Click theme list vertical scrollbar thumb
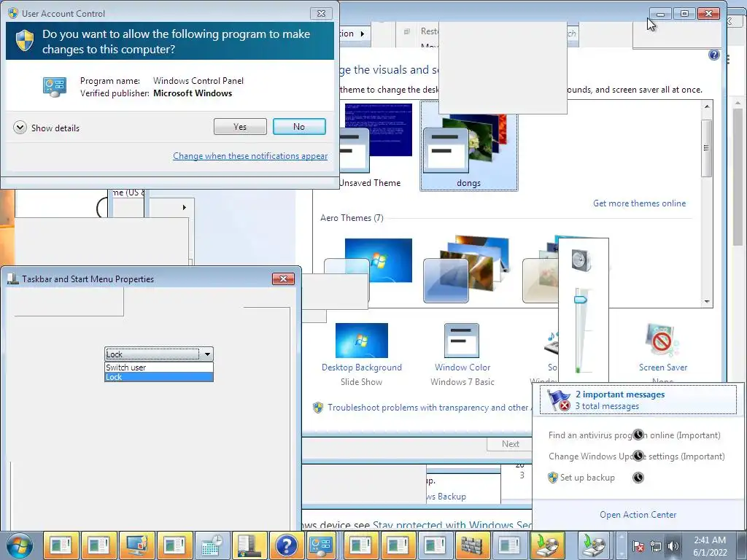Image resolution: width=747 pixels, height=560 pixels. (x=707, y=148)
